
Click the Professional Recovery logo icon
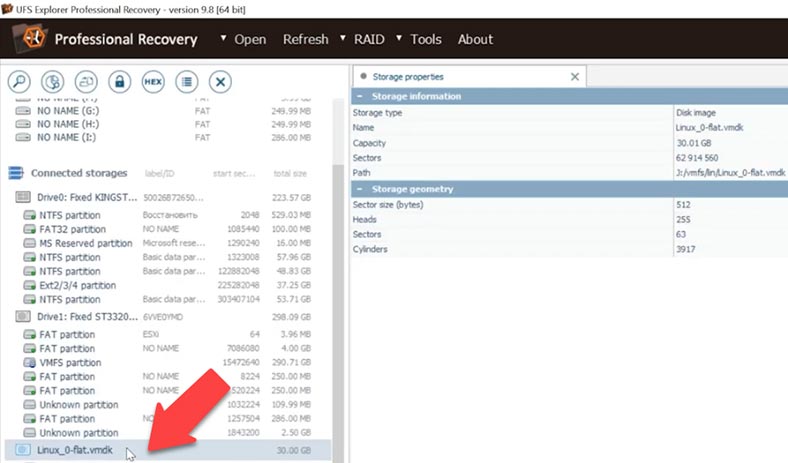point(31,38)
